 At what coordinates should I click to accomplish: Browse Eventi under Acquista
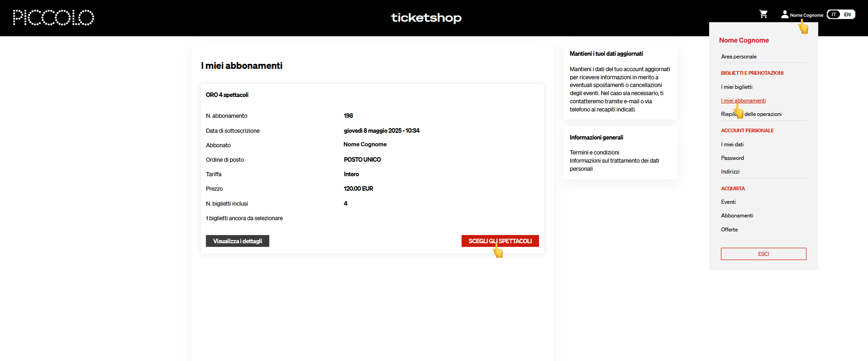(728, 202)
